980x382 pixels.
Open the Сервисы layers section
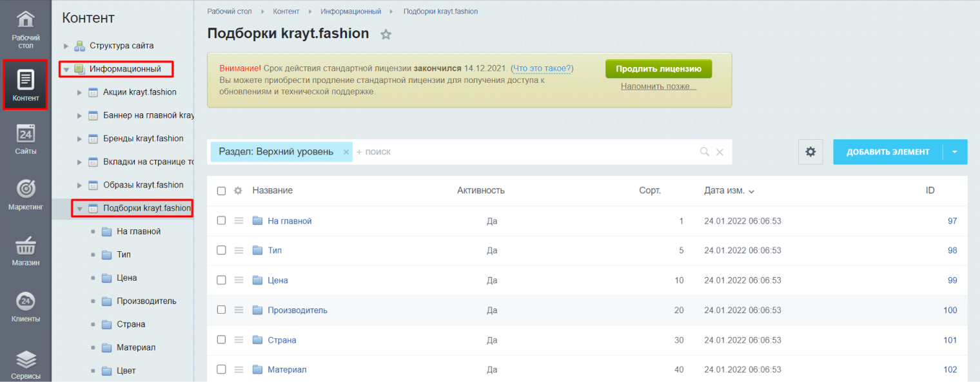pyautogui.click(x=26, y=365)
